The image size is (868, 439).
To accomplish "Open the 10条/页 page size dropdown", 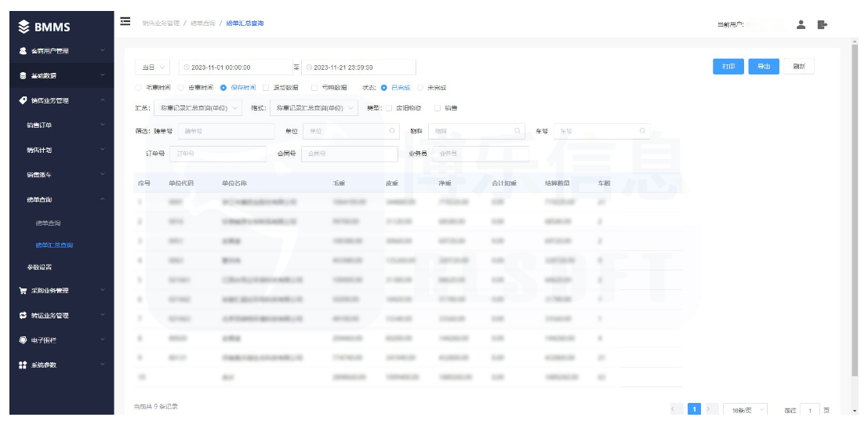I will (745, 410).
